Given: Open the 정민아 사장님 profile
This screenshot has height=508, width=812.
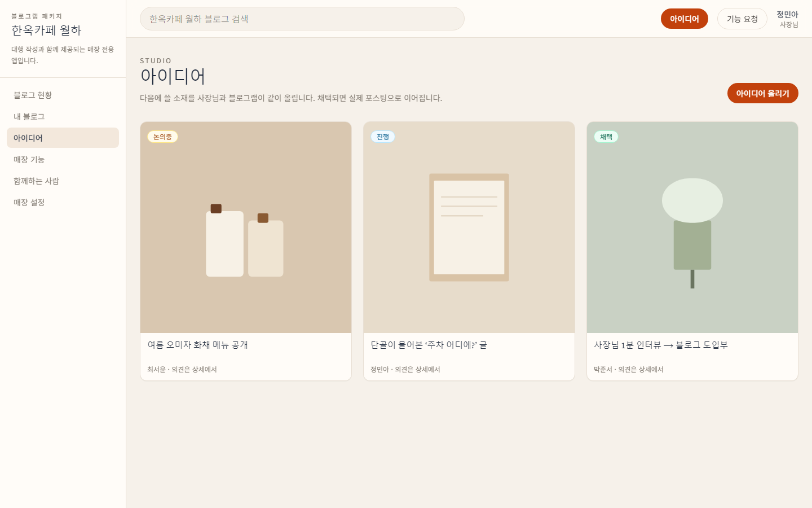Looking at the screenshot, I should pyautogui.click(x=787, y=19).
